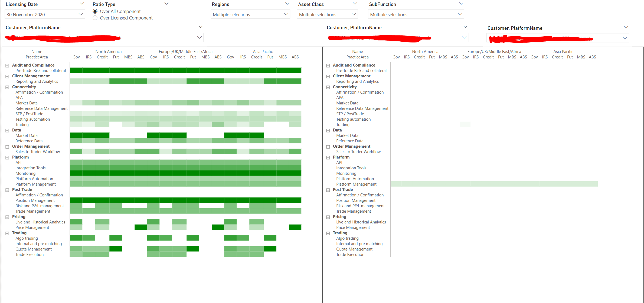Click the North America header in left matrix
This screenshot has width=644, height=303.
click(108, 51)
